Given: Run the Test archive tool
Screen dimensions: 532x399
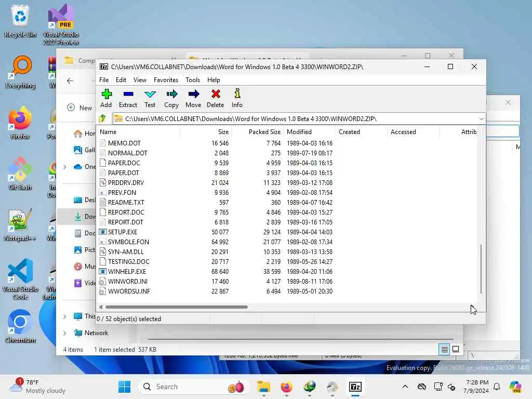Looking at the screenshot, I should (150, 95).
